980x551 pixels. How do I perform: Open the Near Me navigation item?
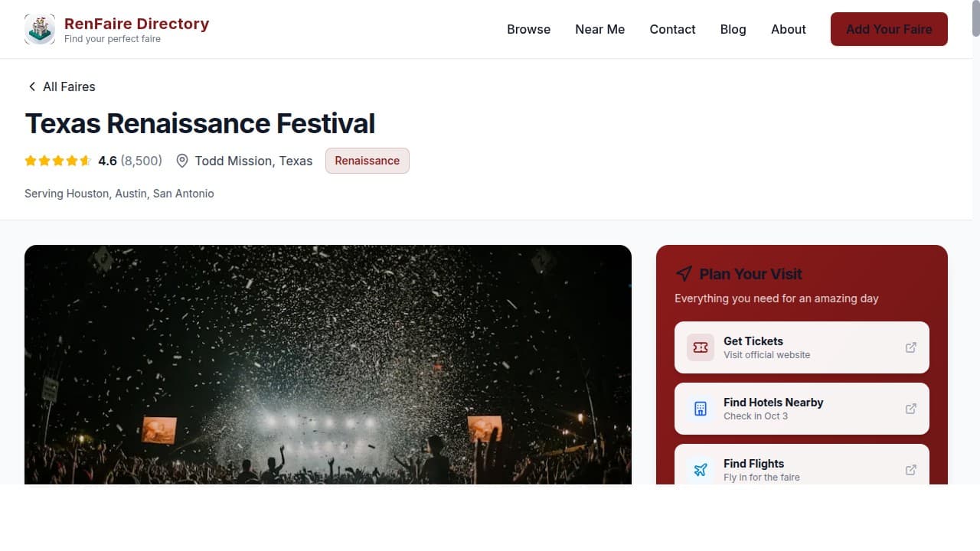click(x=599, y=29)
